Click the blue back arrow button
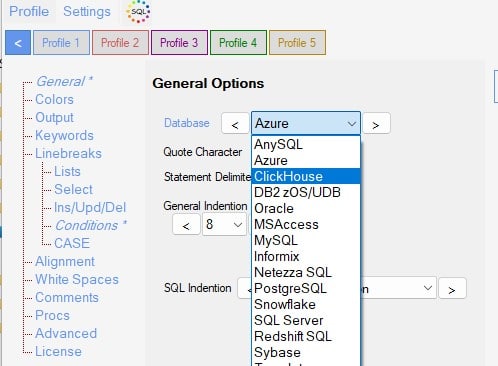Viewport: 498px width, 366px height. click(18, 43)
